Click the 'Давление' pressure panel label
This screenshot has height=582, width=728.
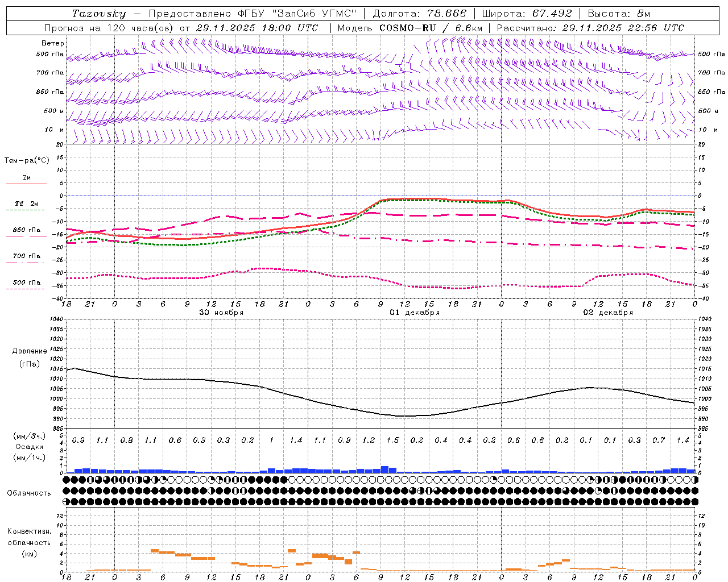click(30, 351)
